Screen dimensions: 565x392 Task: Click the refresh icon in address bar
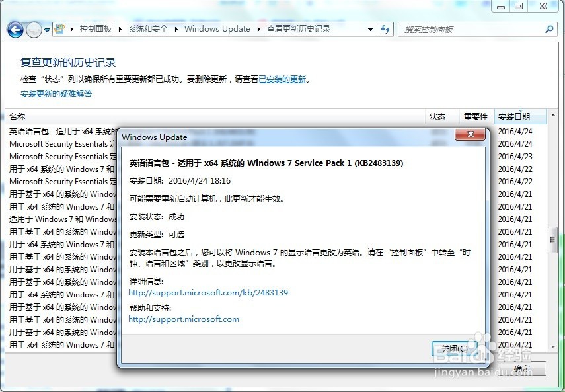pos(385,29)
